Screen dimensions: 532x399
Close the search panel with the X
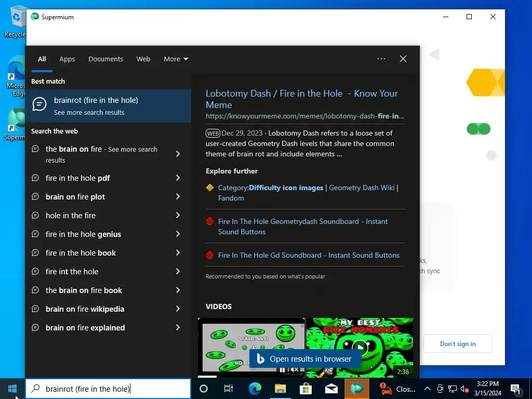403,59
